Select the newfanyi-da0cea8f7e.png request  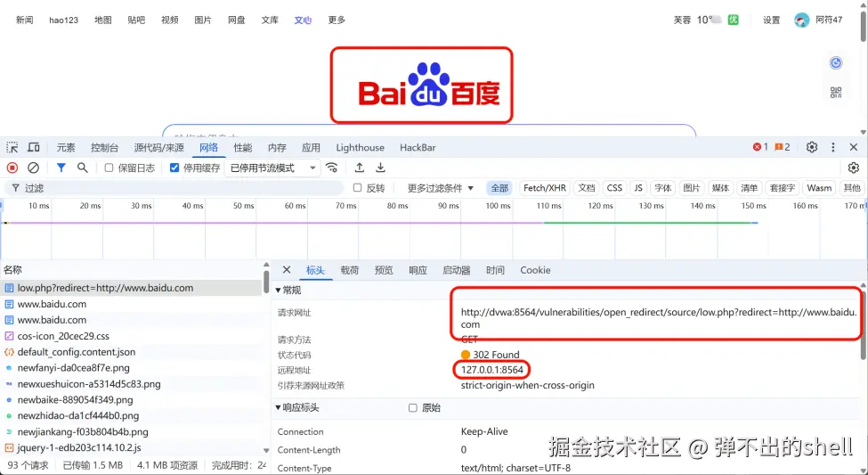click(x=131, y=367)
